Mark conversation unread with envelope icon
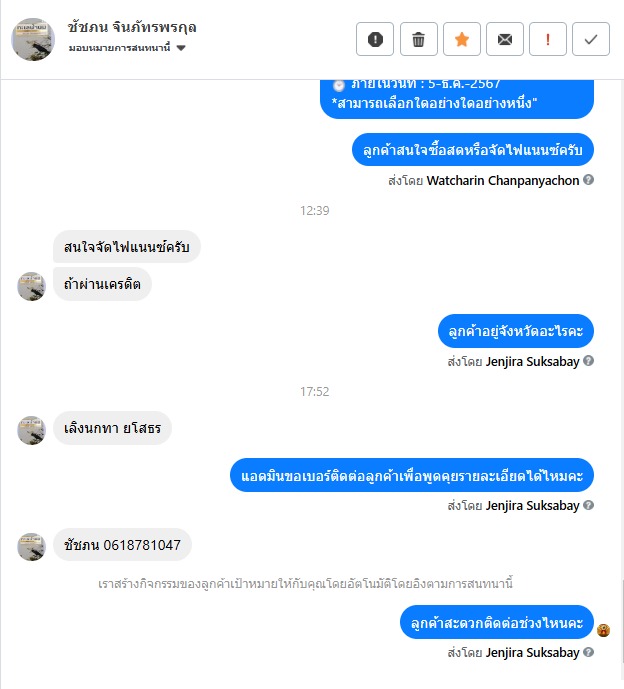Viewport: 624px width, 689px height. pyautogui.click(x=505, y=39)
